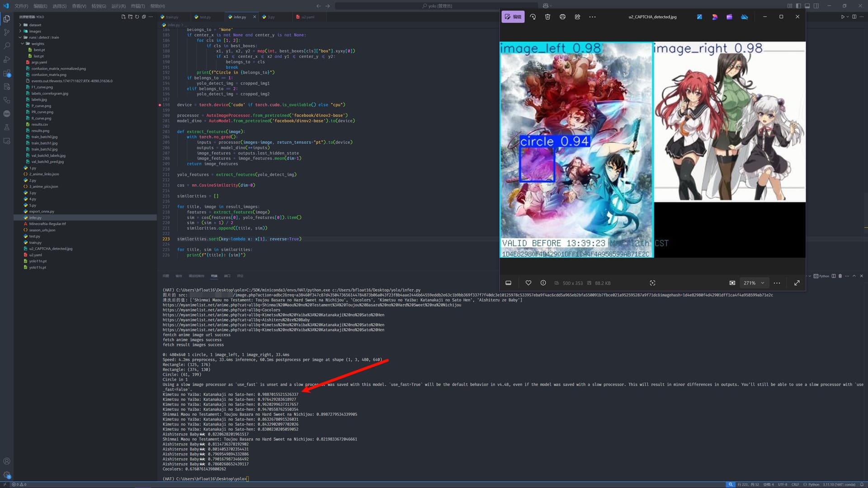
Task: Enter fullscreen in Photos viewer
Action: pyautogui.click(x=797, y=283)
